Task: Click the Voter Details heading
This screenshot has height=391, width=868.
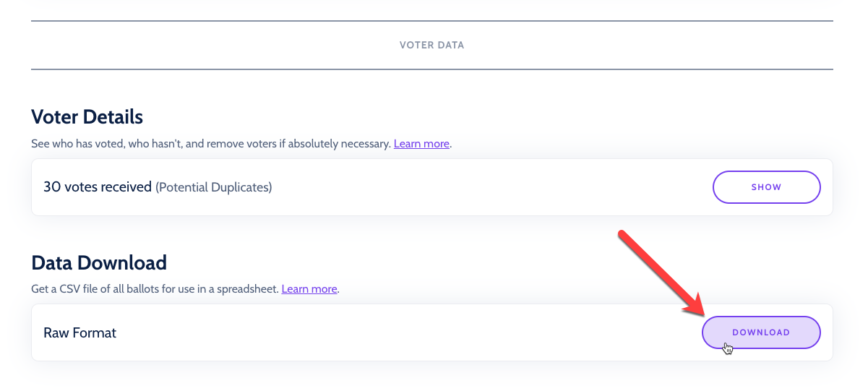Action: click(87, 116)
